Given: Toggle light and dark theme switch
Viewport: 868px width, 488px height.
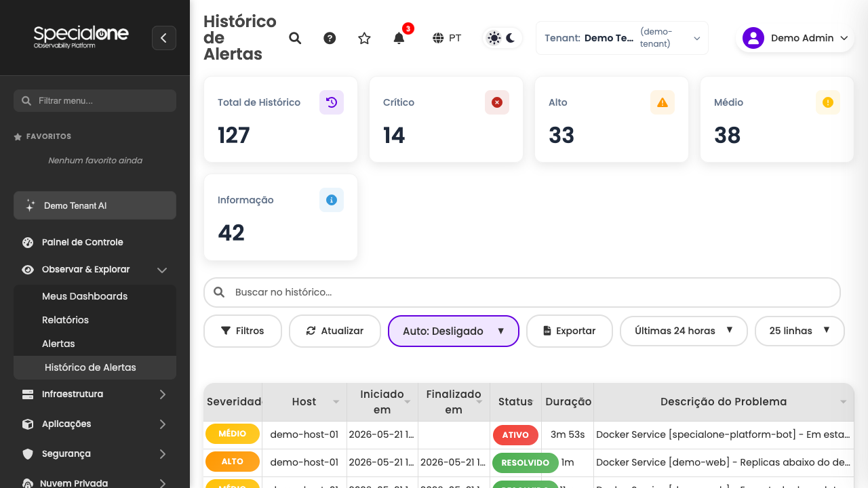Looking at the screenshot, I should [502, 38].
